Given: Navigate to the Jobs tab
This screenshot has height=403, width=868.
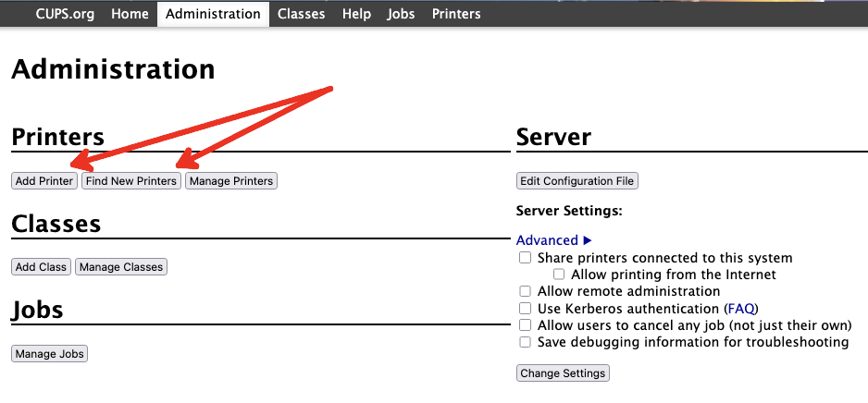Looking at the screenshot, I should click(402, 14).
